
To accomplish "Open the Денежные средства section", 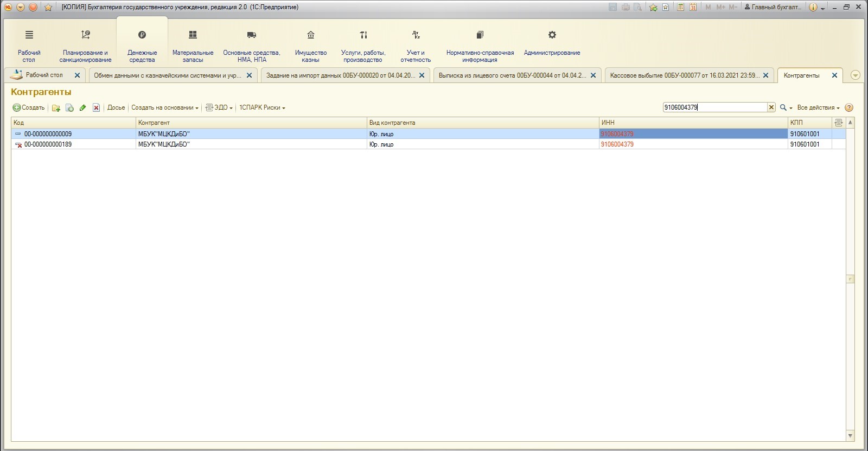I will click(x=142, y=43).
